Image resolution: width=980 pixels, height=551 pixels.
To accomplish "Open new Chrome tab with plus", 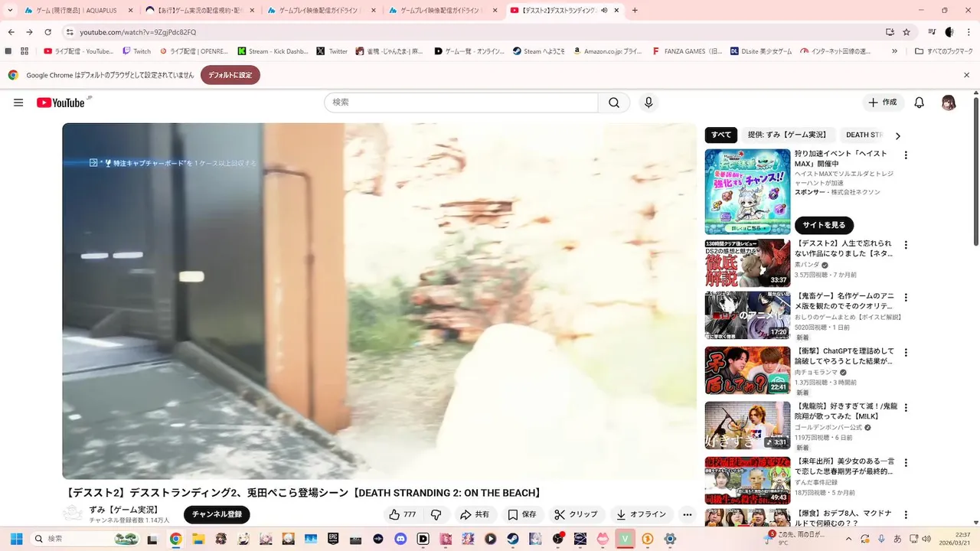I will (x=635, y=11).
